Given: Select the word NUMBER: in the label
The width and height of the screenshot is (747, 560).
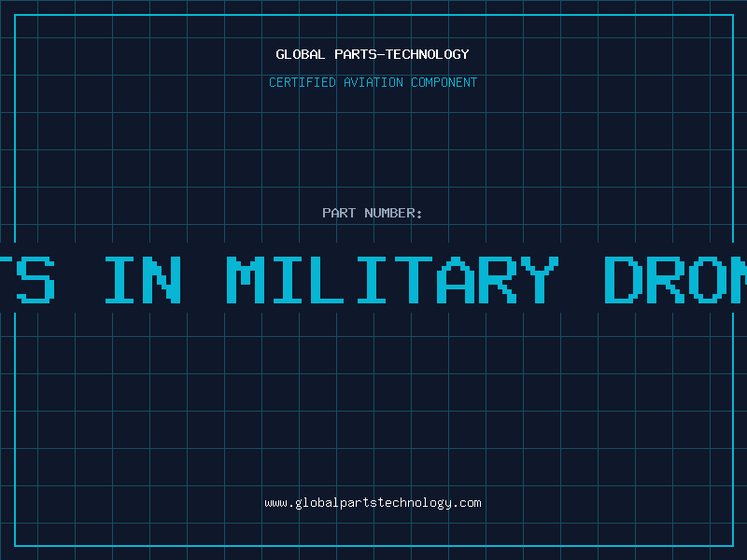Looking at the screenshot, I should click(393, 213).
